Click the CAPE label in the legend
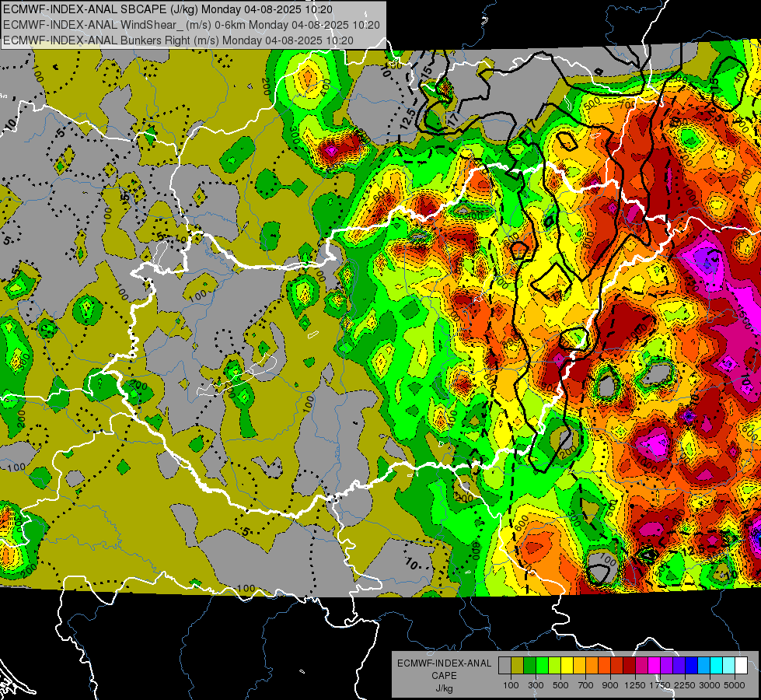The image size is (761, 700). click(444, 675)
